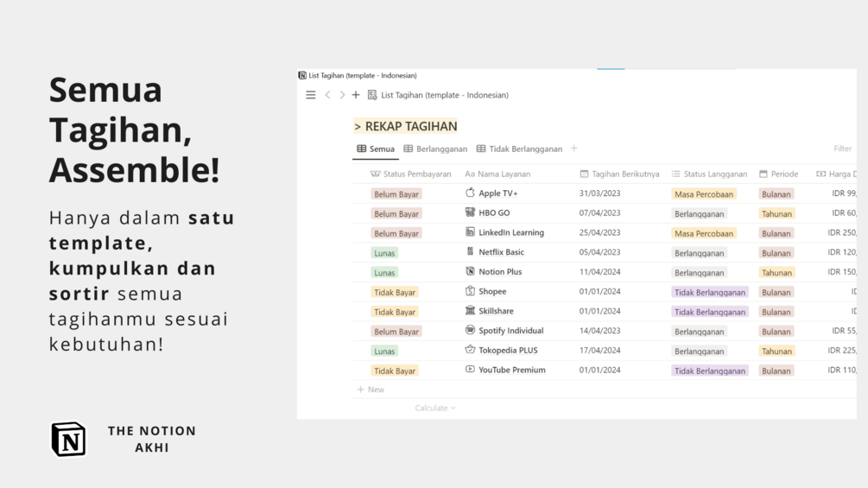Open the hamburger sidebar menu
868x488 pixels.
click(x=311, y=95)
